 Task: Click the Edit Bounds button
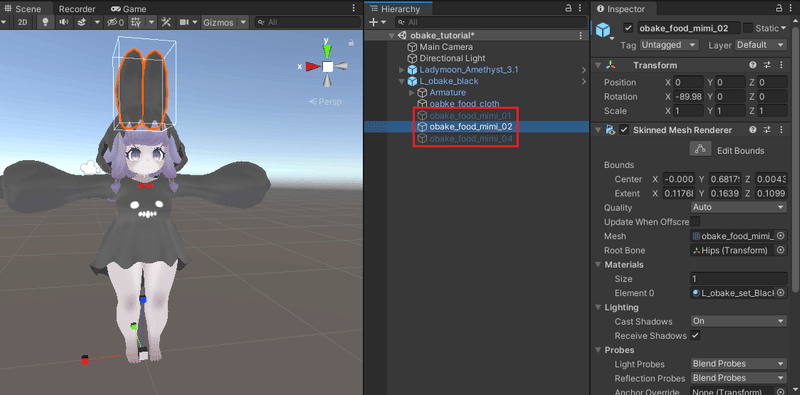click(x=700, y=149)
